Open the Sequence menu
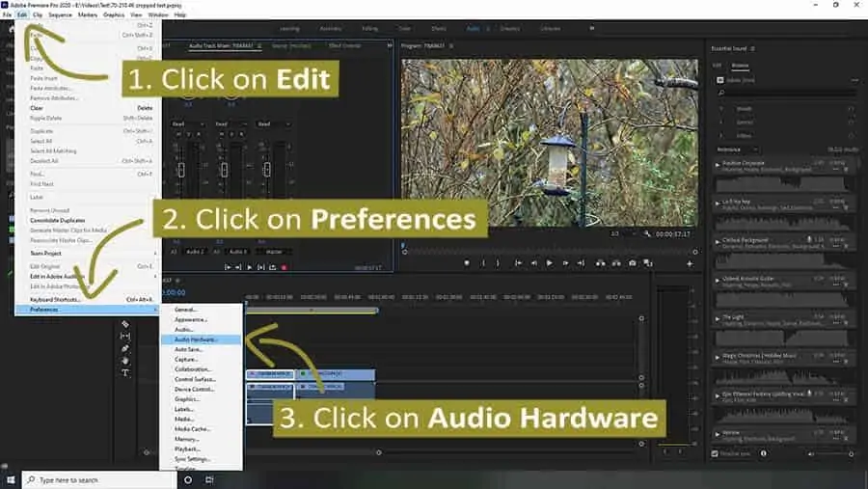 (x=61, y=15)
